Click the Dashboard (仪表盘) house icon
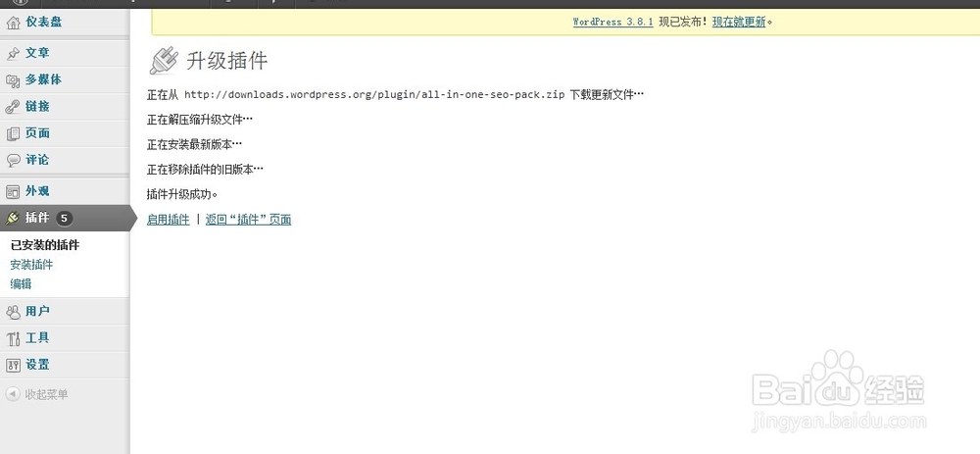Viewport: 980px width, 454px height. [13, 24]
